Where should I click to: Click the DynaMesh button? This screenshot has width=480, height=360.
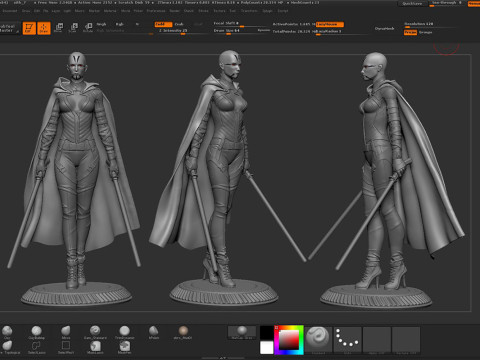(384, 29)
